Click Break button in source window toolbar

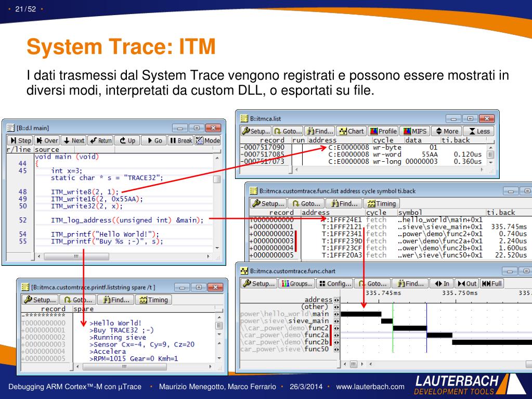tap(180, 140)
